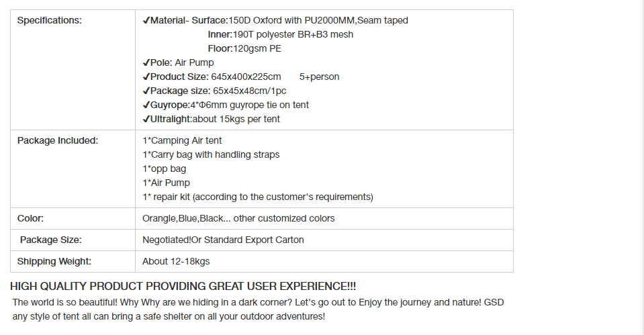
Task: Select the '1*Carry bag with handling straps' line
Action: (211, 155)
